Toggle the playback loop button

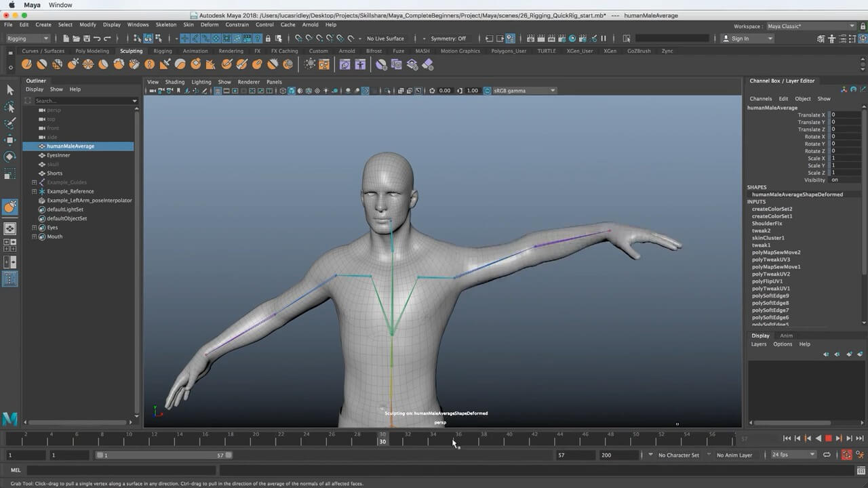tap(827, 455)
